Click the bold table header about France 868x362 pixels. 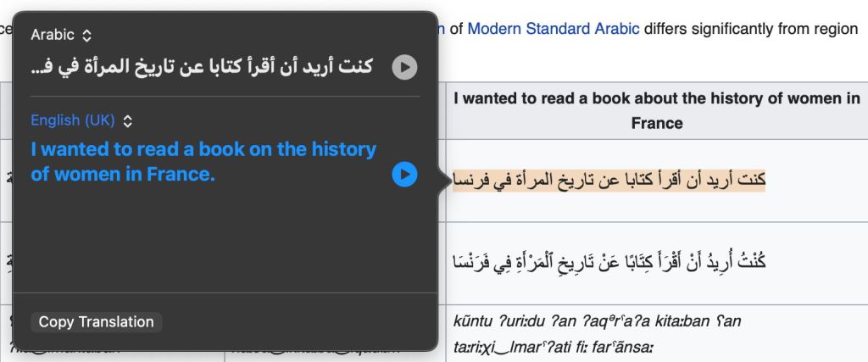tap(657, 110)
